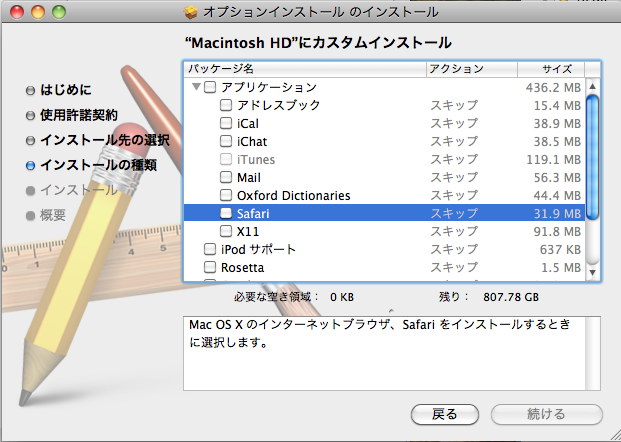Click the インストールの種類 step

[x=98, y=165]
